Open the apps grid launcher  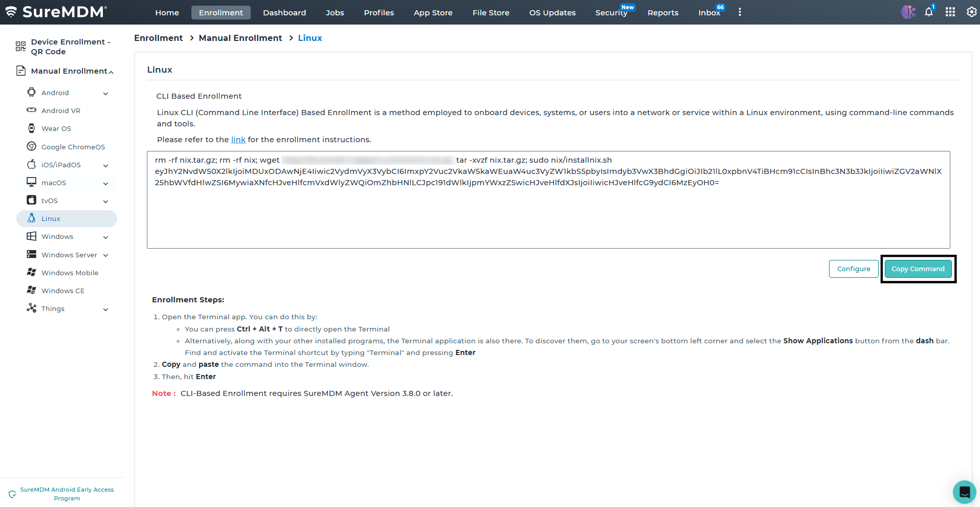pos(950,12)
